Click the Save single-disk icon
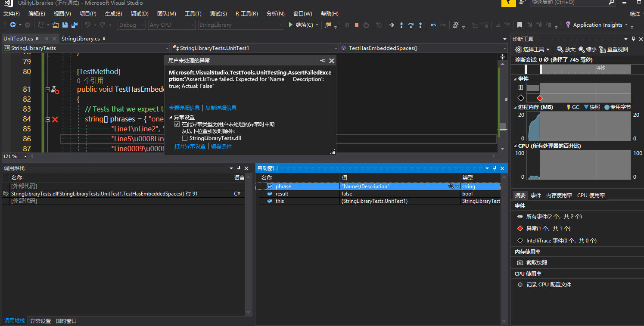Screen dimensions: 644x326 (65, 25)
